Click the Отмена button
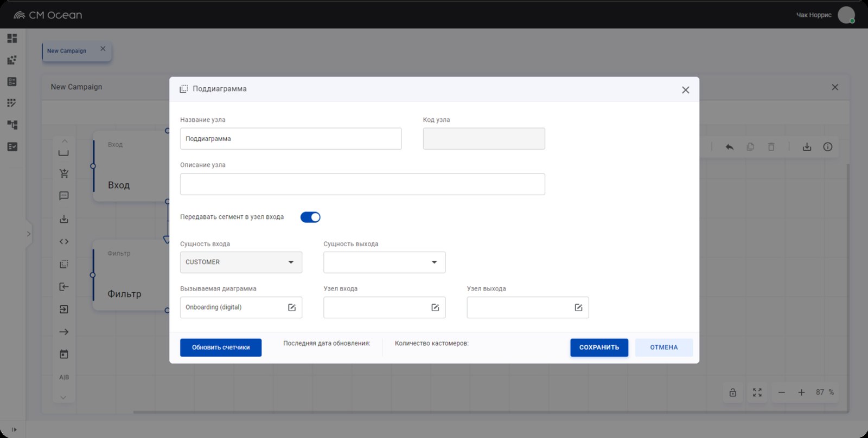868x438 pixels. coord(664,347)
